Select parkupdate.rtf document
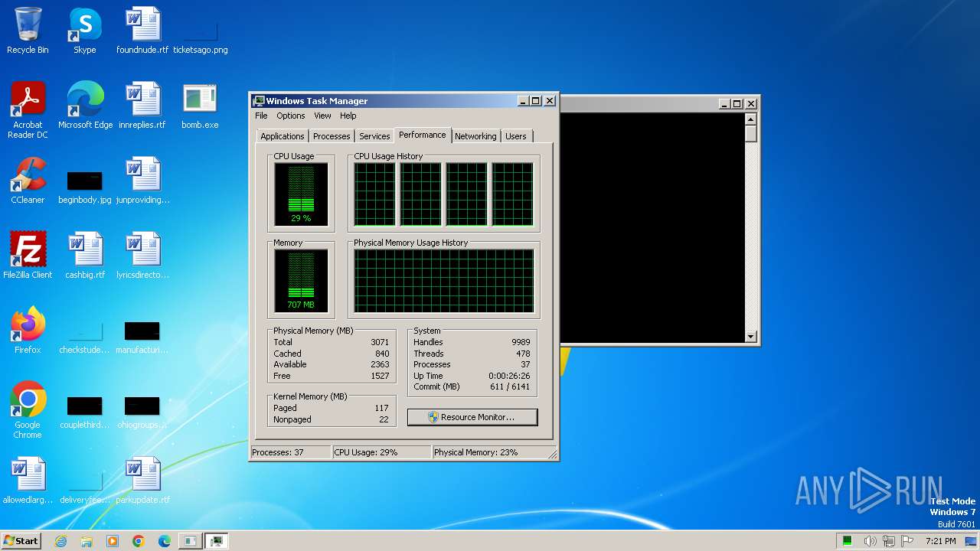 click(x=142, y=481)
